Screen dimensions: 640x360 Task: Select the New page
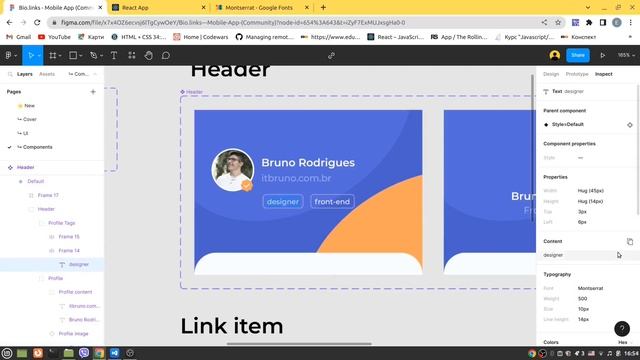[29, 106]
